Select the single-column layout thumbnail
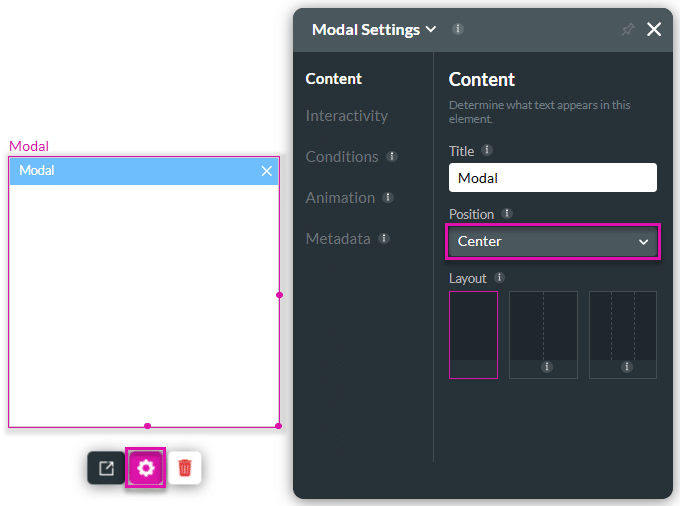Viewport: 680px width, 506px height. point(473,335)
